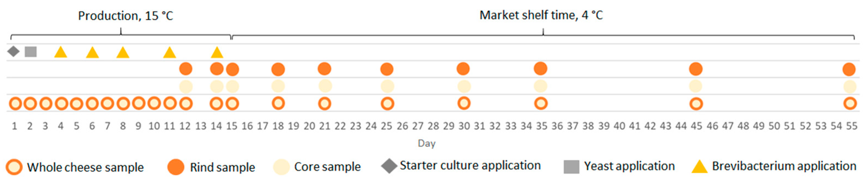Viewport: 868px width, 182px height.
Task: Click the gray diamond starter culture marker on day 1
Action: click(x=13, y=52)
